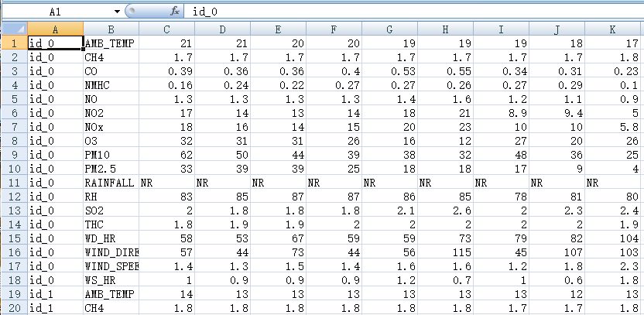Image resolution: width=644 pixels, height=315 pixels.
Task: Click the NR cell in column K
Action: [x=613, y=183]
